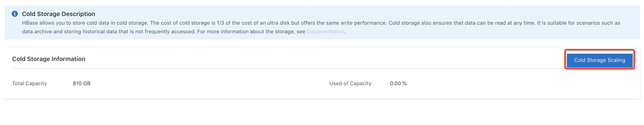Image resolution: width=644 pixels, height=125 pixels.
Task: Select the Cold Storage Information title
Action: [x=49, y=59]
